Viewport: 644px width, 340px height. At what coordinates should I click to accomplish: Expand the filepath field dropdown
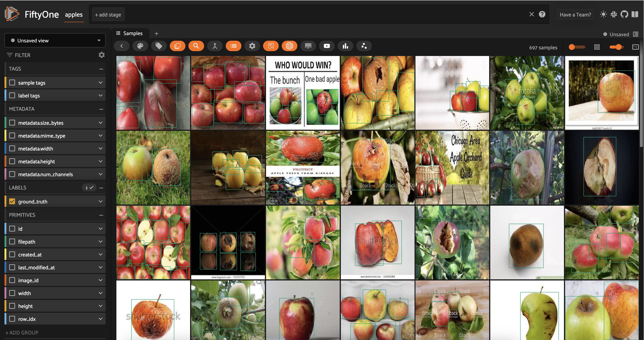click(x=100, y=242)
